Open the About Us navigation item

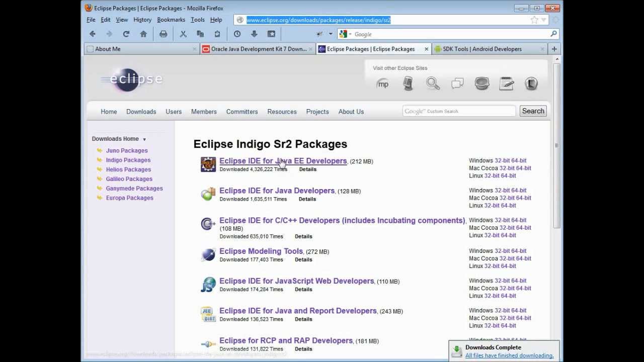351,112
